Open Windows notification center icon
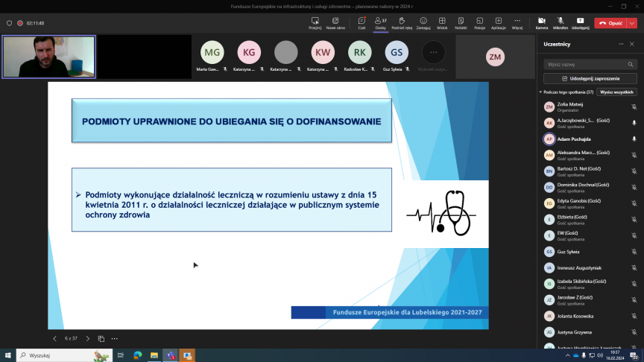Viewport: 644px width, 362px height. (x=634, y=355)
